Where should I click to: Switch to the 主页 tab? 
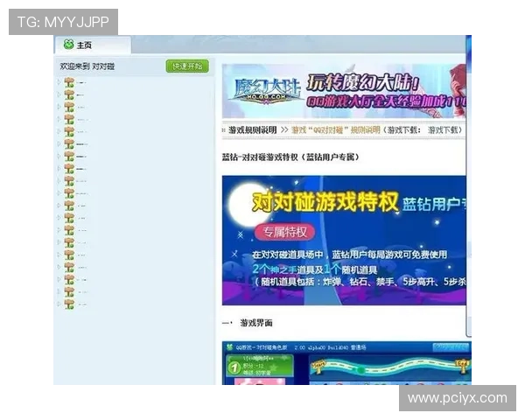pos(93,45)
